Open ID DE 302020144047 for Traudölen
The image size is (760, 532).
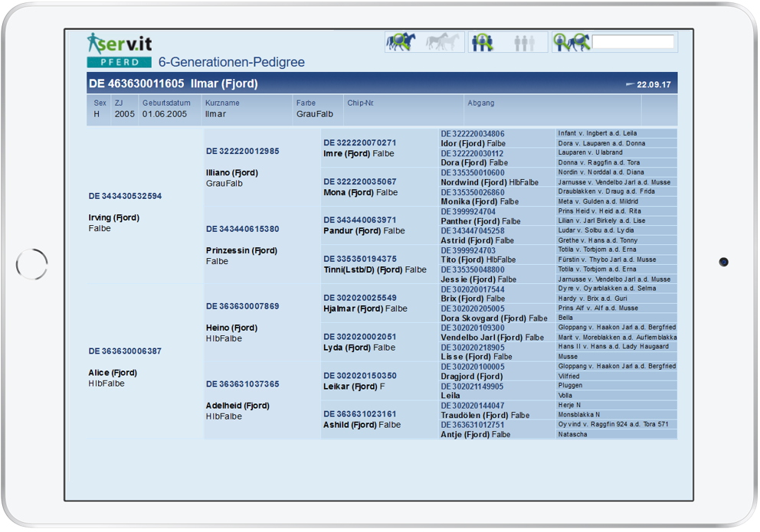point(473,406)
